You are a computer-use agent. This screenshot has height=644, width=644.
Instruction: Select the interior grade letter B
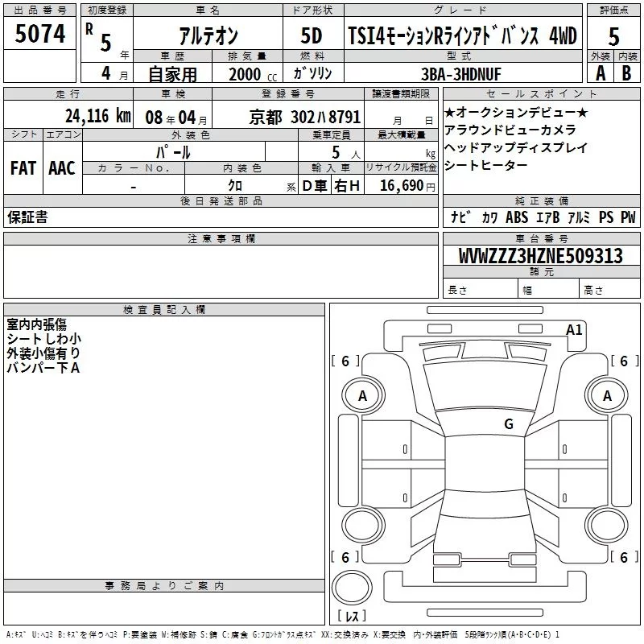click(626, 73)
